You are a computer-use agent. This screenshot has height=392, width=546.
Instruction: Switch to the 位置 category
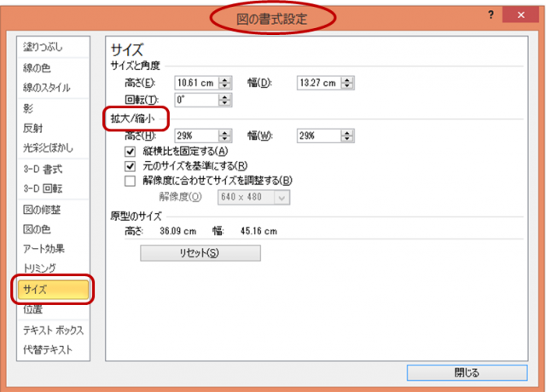[x=32, y=308]
